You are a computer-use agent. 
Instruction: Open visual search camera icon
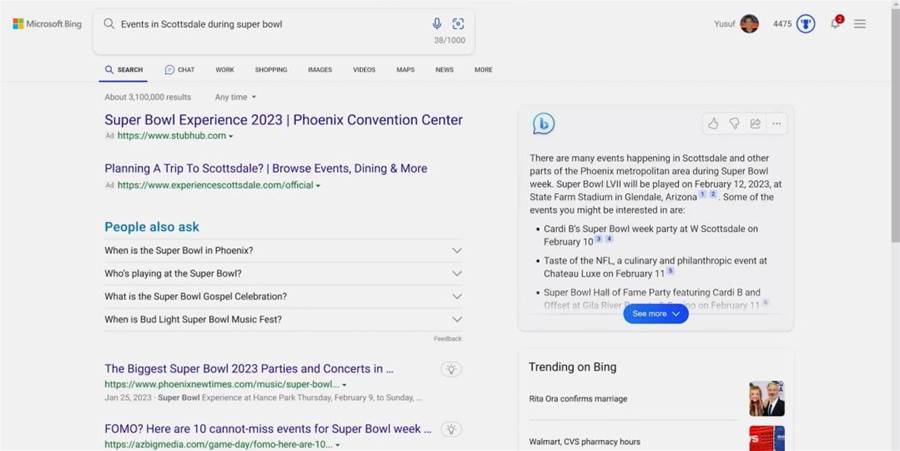point(458,24)
